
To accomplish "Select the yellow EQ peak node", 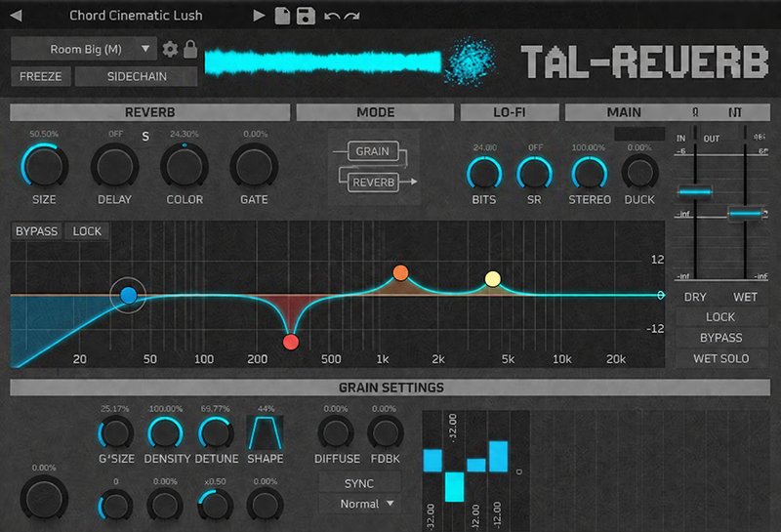I will pyautogui.click(x=493, y=279).
